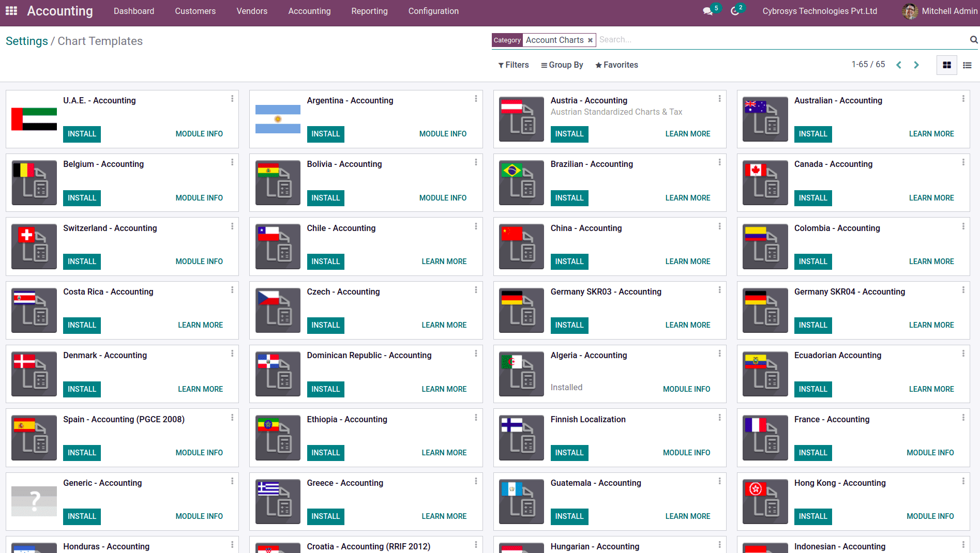Open the Reporting menu

click(x=369, y=11)
